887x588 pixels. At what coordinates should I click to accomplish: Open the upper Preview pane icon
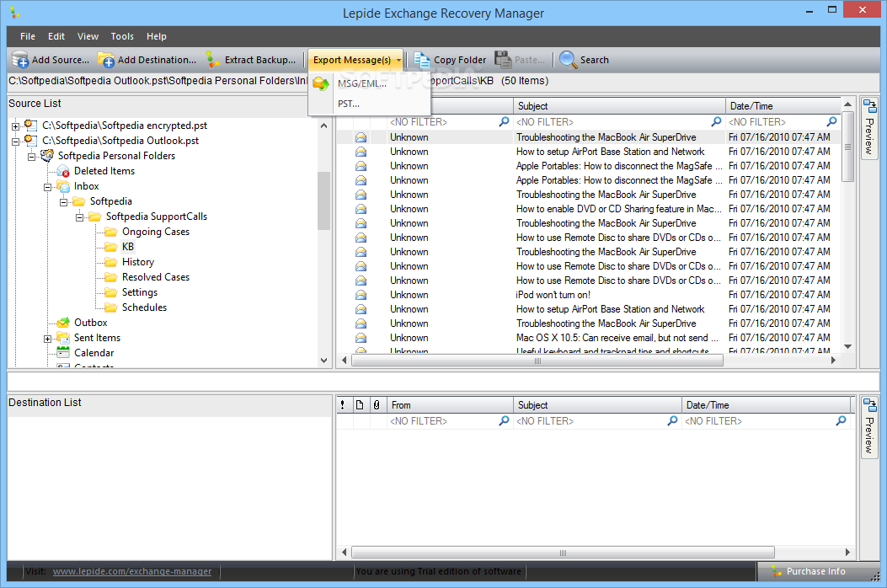(x=869, y=105)
